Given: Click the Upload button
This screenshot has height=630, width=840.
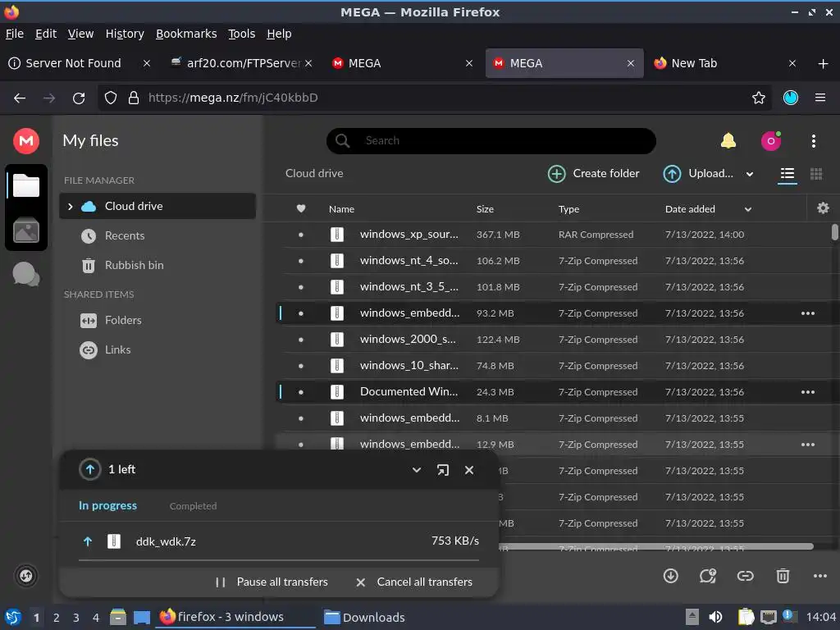Looking at the screenshot, I should point(698,174).
